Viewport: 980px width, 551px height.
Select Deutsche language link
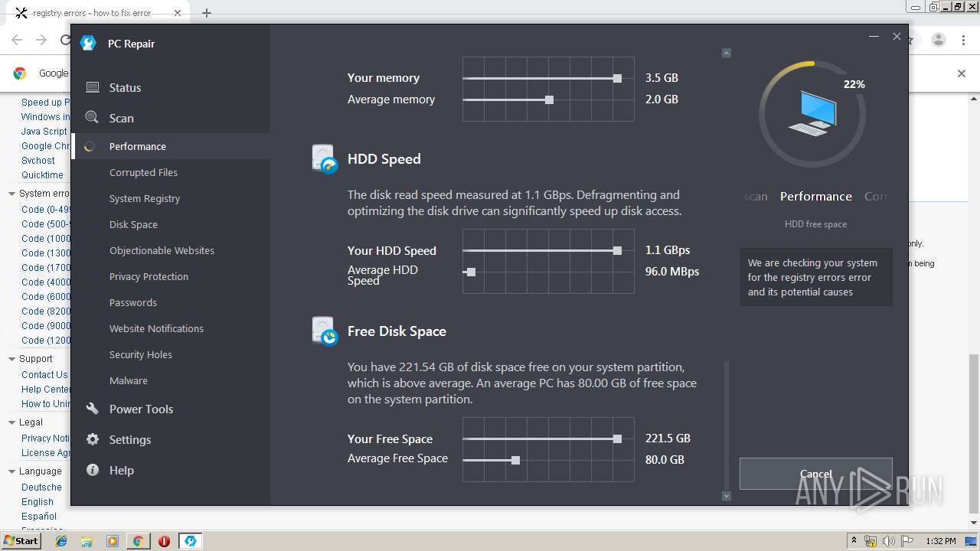[41, 487]
